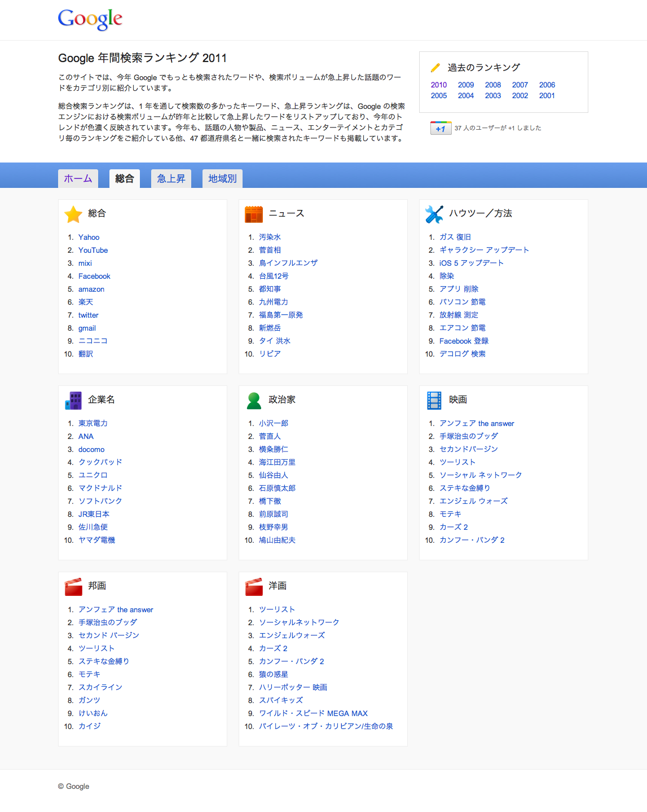Open the ホーム tab

point(78,178)
